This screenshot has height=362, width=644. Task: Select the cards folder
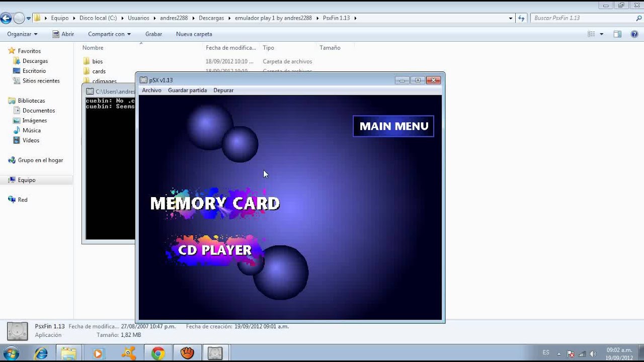(99, 71)
